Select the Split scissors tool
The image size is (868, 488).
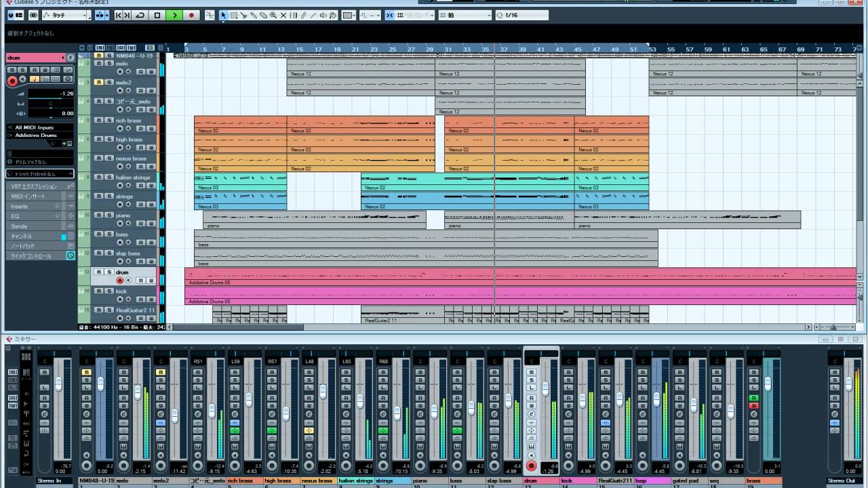[x=243, y=15]
